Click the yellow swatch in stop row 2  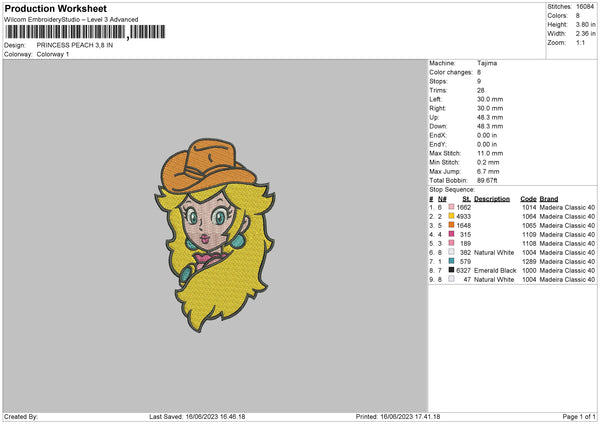pyautogui.click(x=451, y=216)
